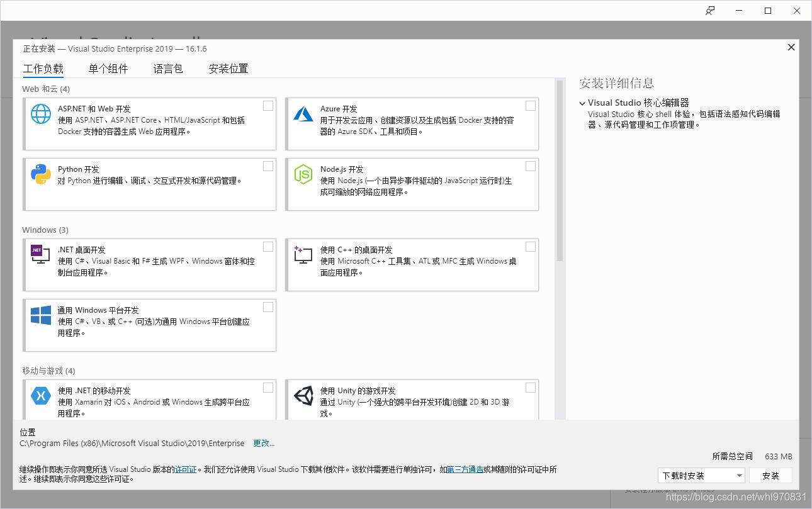Click the C++ desktop development monitor icon

point(303,254)
